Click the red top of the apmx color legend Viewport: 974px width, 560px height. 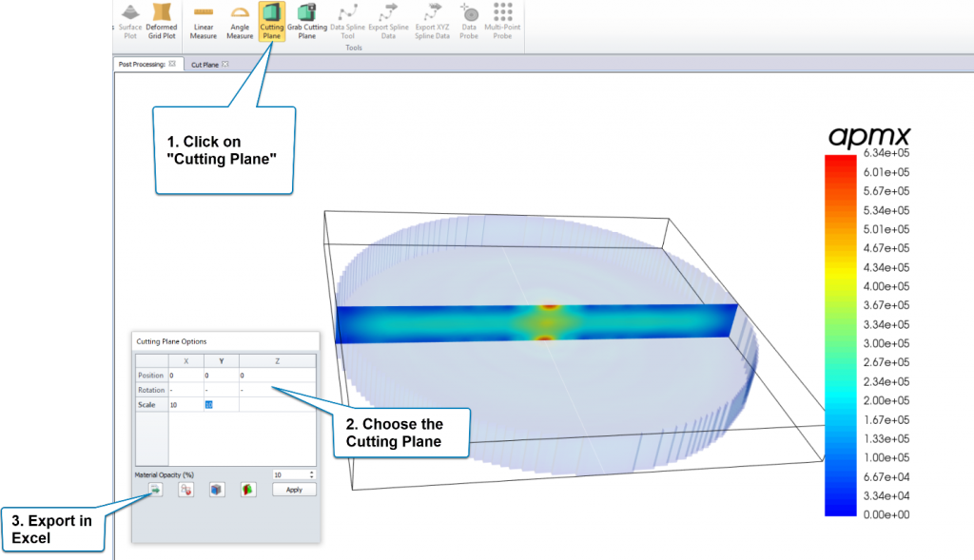point(838,162)
